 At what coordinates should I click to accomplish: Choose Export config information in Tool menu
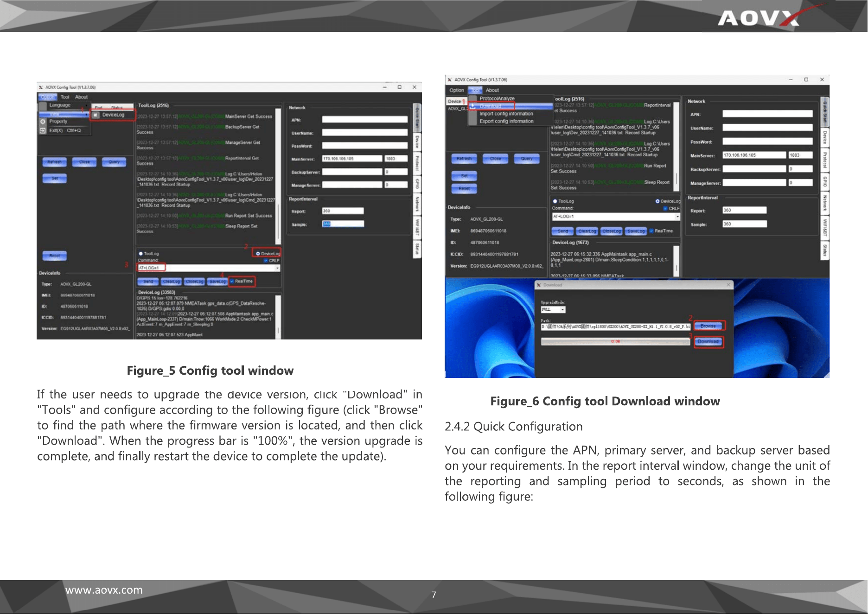click(x=506, y=122)
